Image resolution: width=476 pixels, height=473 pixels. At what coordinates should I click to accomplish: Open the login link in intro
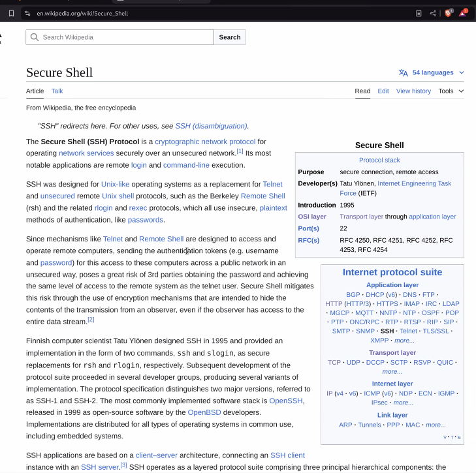pos(138,165)
